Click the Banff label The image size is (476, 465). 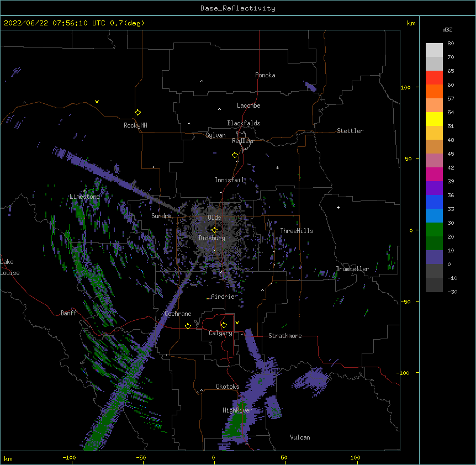pyautogui.click(x=68, y=313)
